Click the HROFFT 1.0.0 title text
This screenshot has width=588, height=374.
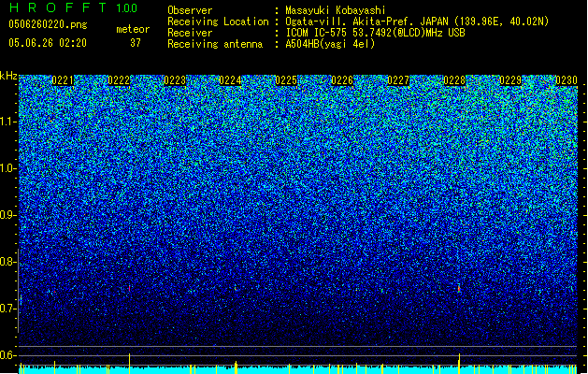click(73, 7)
